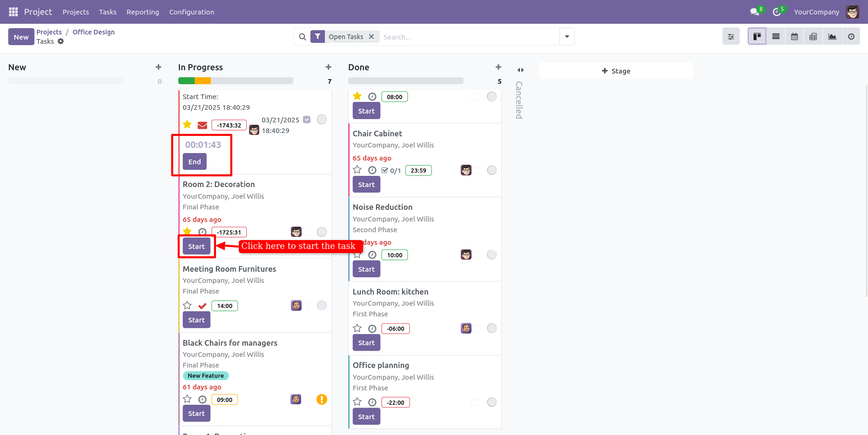
Task: Open the Office planning task title
Action: point(381,365)
